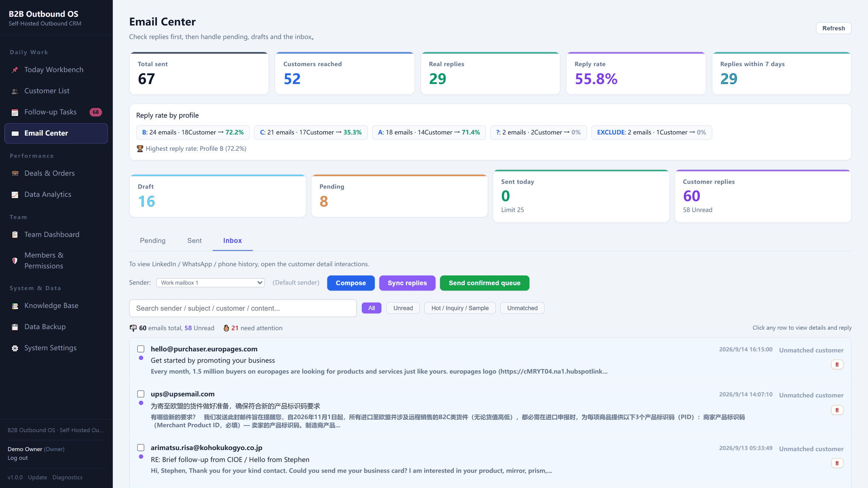Image resolution: width=868 pixels, height=488 pixels.
Task: Click the EXCLUDE profile reply rate chip
Action: 651,132
